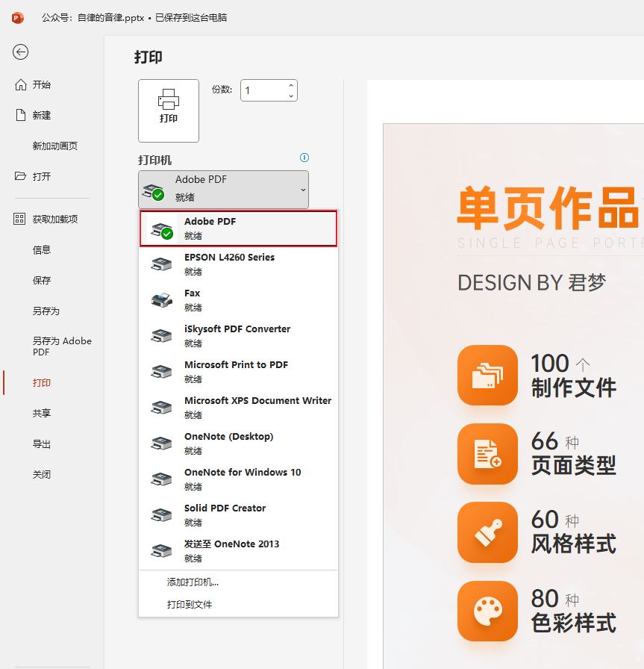644x669 pixels.
Task: Open the Home page in sidebar
Action: pyautogui.click(x=41, y=85)
